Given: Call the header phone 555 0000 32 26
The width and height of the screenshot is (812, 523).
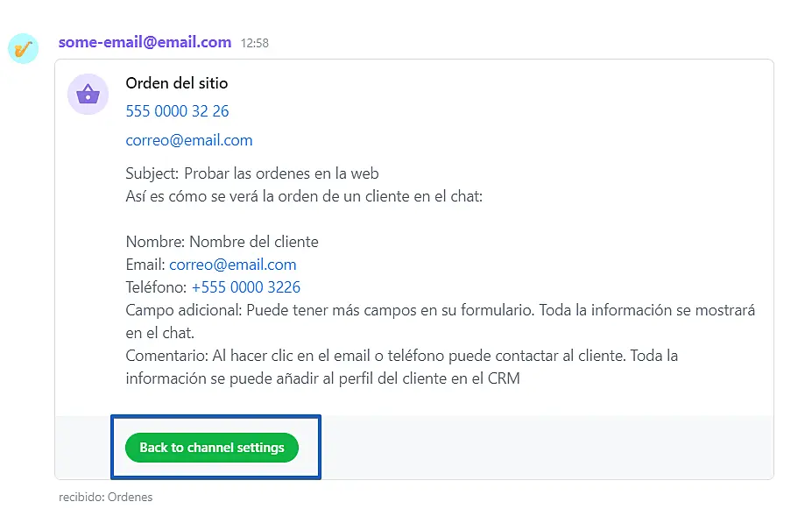Looking at the screenshot, I should coord(177,110).
